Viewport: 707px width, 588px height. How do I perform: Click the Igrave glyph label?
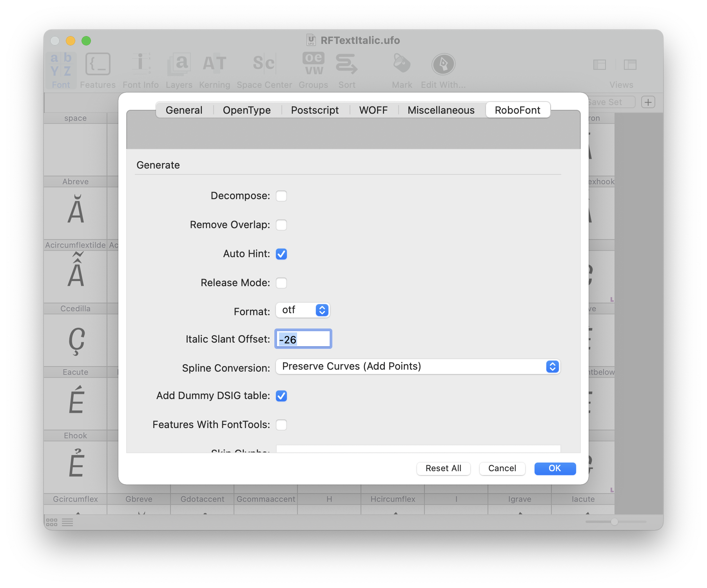click(x=520, y=499)
